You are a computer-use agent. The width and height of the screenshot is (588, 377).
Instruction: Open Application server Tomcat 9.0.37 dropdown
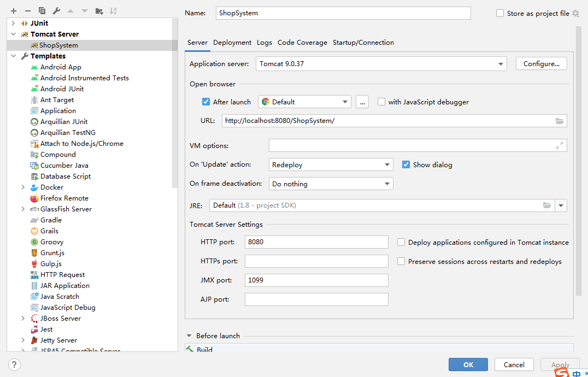click(381, 64)
